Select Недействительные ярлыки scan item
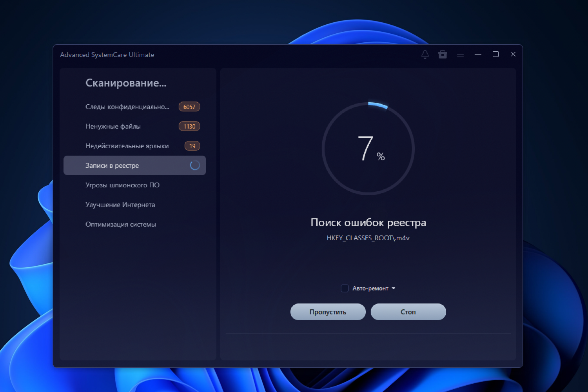Image resolution: width=588 pixels, height=392 pixels. [135, 146]
